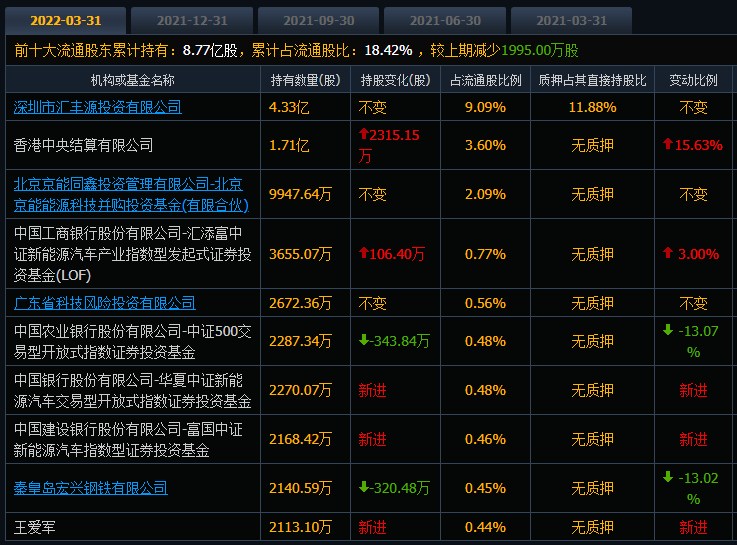Click the 占流通股比例 column header
Image resolution: width=737 pixels, height=545 pixels.
click(486, 80)
